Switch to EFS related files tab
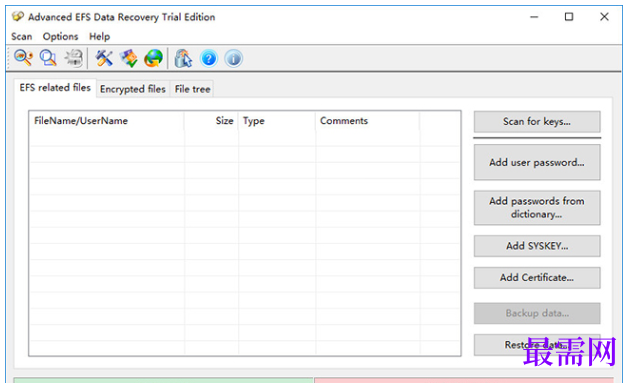Screen dimensions: 635x383 click(x=55, y=88)
